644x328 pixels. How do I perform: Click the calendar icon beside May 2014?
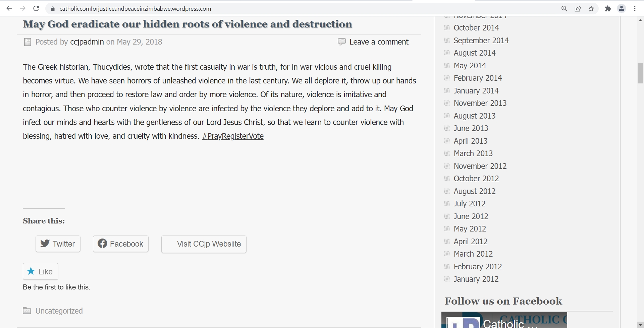click(447, 65)
